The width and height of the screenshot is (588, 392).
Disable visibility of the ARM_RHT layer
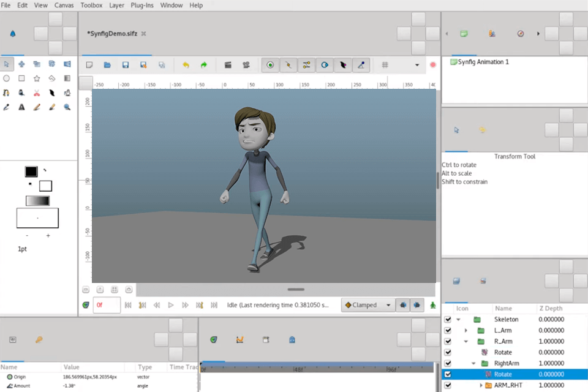click(x=448, y=385)
